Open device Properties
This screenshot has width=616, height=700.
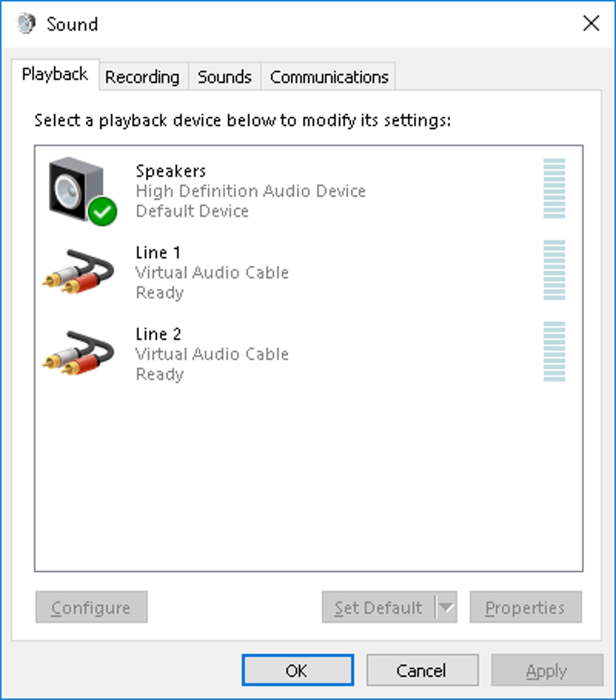tap(525, 607)
